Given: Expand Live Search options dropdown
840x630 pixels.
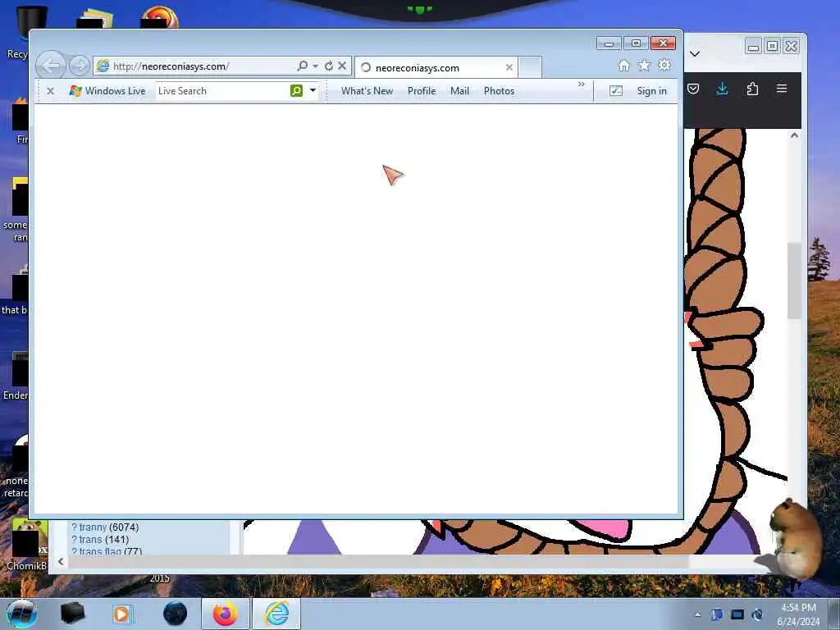Looking at the screenshot, I should (x=313, y=90).
